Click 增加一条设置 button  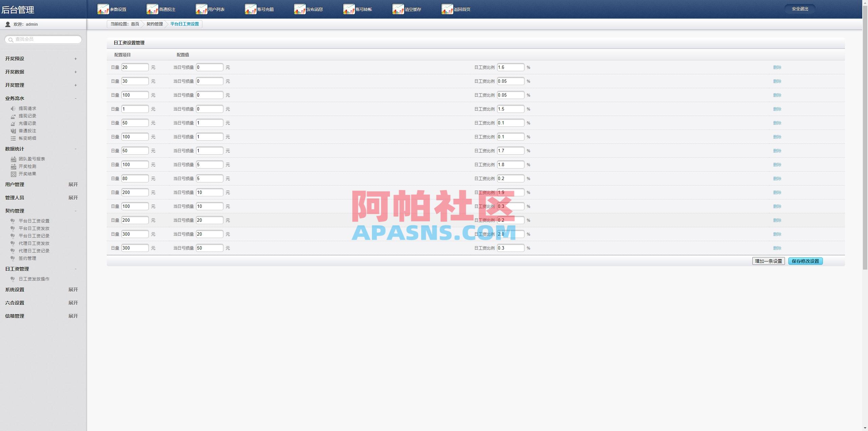click(768, 261)
